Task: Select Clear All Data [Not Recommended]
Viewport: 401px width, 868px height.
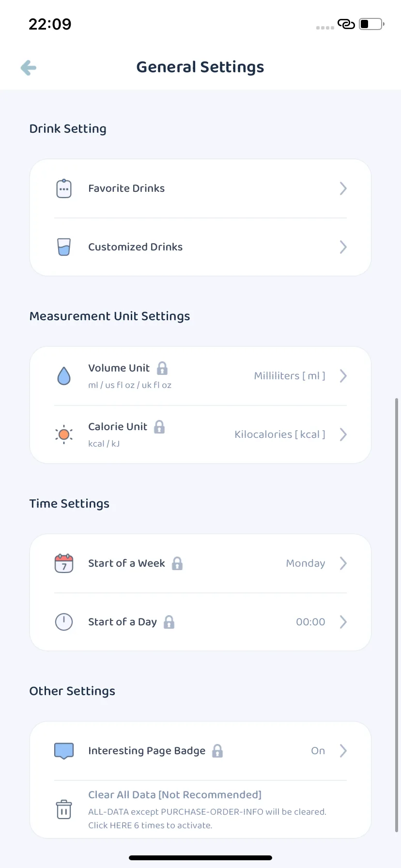Action: 175,795
